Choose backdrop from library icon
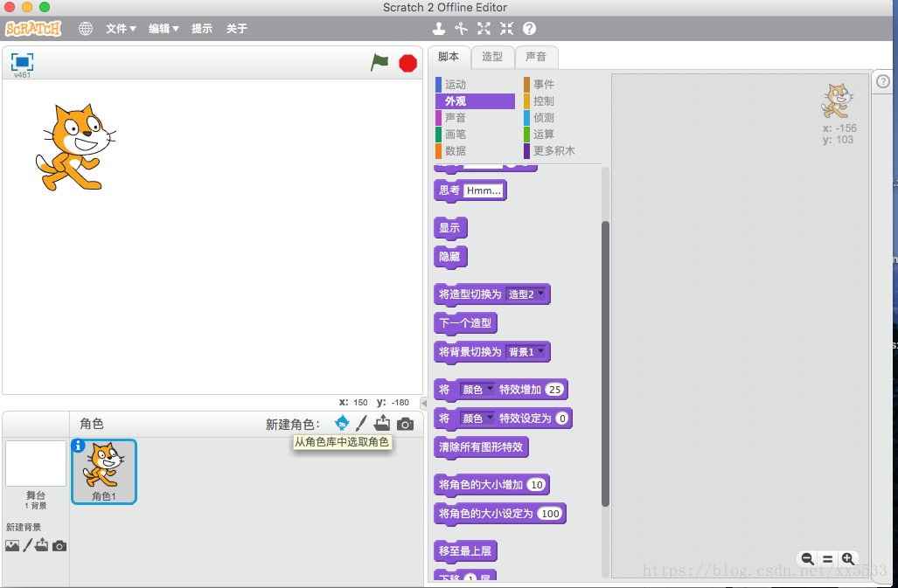 12,546
